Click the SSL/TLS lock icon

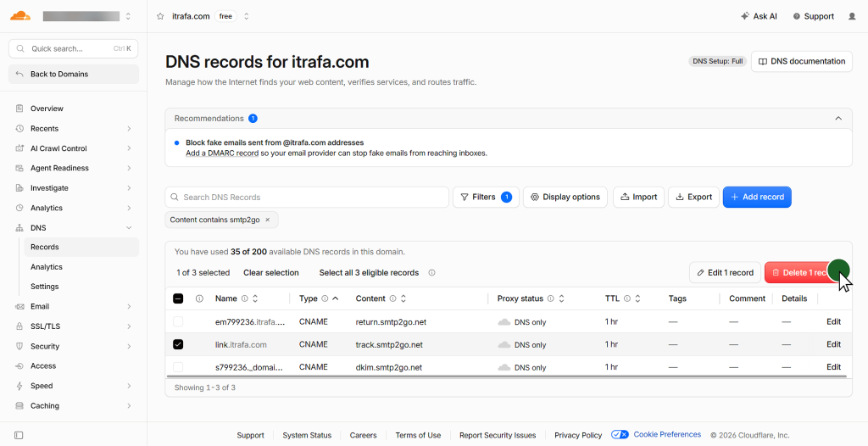point(19,326)
